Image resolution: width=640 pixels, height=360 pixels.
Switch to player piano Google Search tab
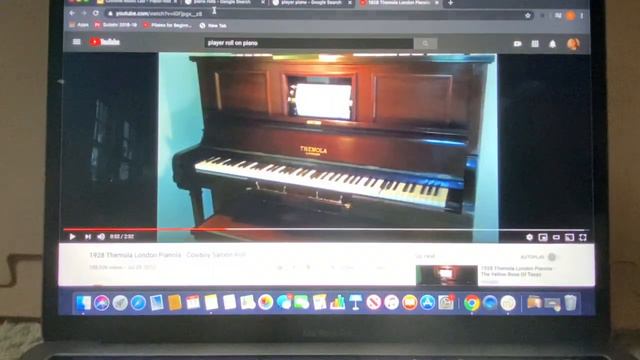pos(311,2)
